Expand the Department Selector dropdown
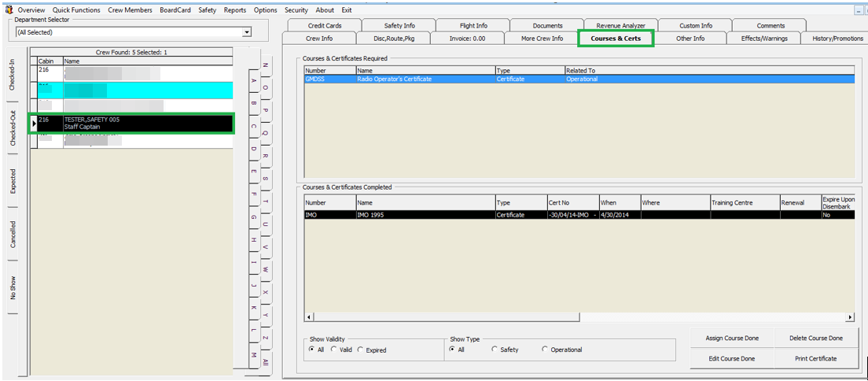Image resolution: width=868 pixels, height=381 pixels. click(247, 33)
